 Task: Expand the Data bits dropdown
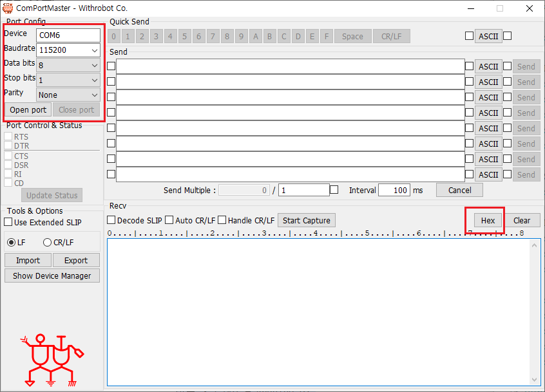click(x=68, y=65)
